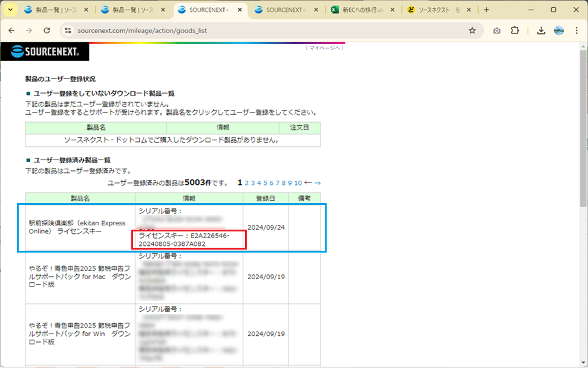Click the camera screenshot icon in toolbar
Image resolution: width=588 pixels, height=368 pixels.
497,30
